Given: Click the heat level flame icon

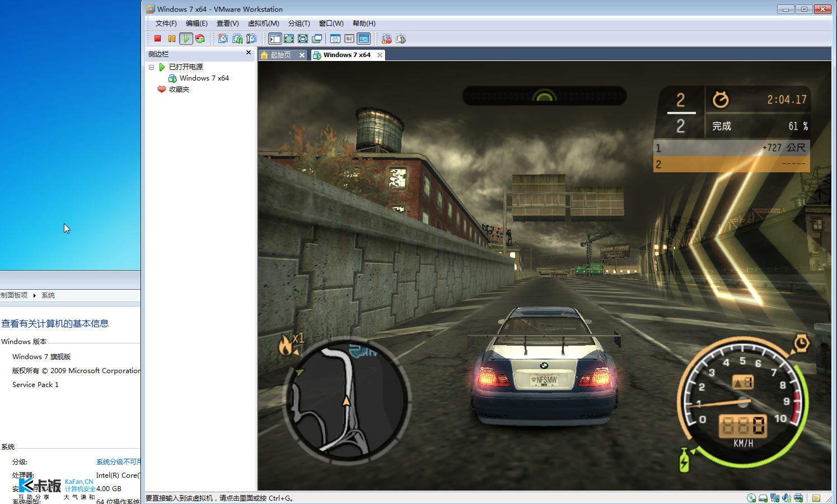Looking at the screenshot, I should pos(286,346).
